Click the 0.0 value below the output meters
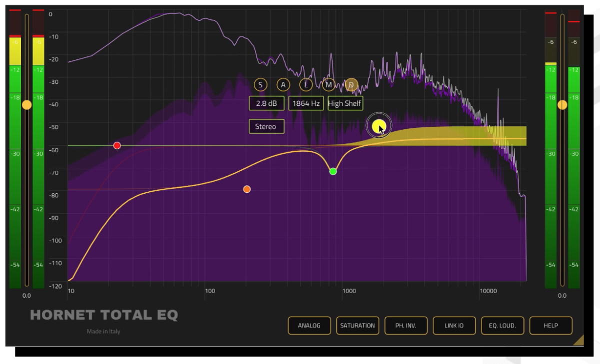Screen dimensions: 600x364 [x=562, y=296]
